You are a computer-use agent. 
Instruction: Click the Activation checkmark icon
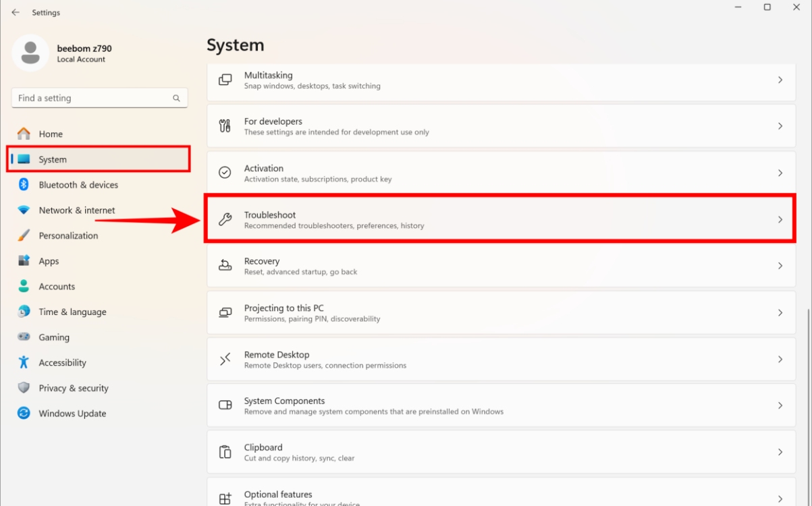coord(224,173)
